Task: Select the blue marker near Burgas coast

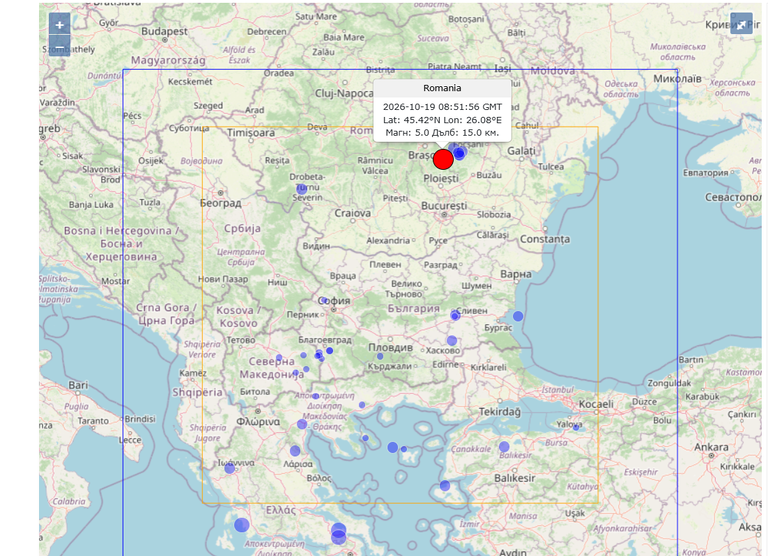Action: point(518,316)
